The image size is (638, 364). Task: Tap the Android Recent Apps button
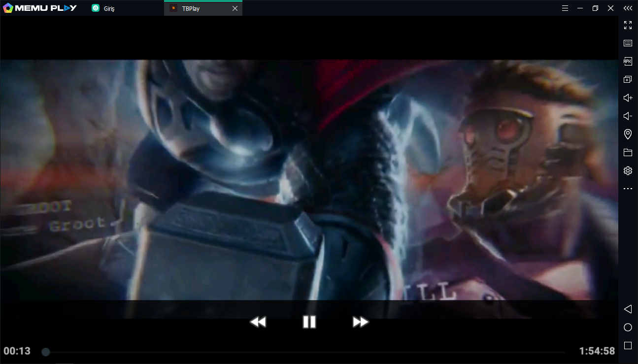pyautogui.click(x=628, y=346)
